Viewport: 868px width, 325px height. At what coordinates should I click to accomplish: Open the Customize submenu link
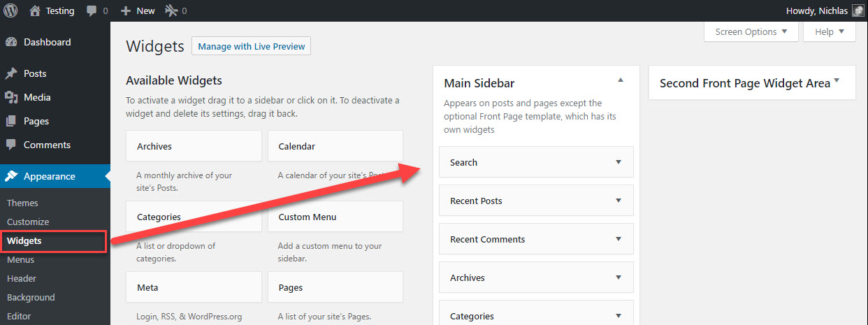tap(28, 222)
